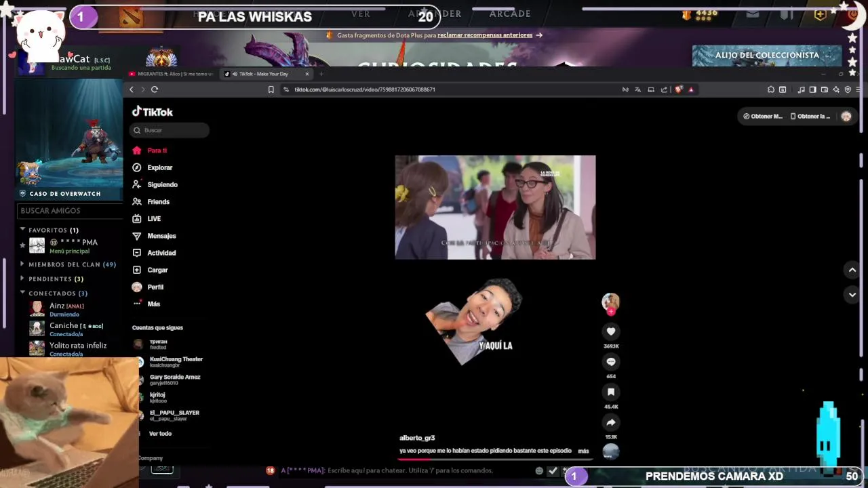Toggle the favorite star beside PMA friend
This screenshot has height=488, width=868.
coord(22,245)
